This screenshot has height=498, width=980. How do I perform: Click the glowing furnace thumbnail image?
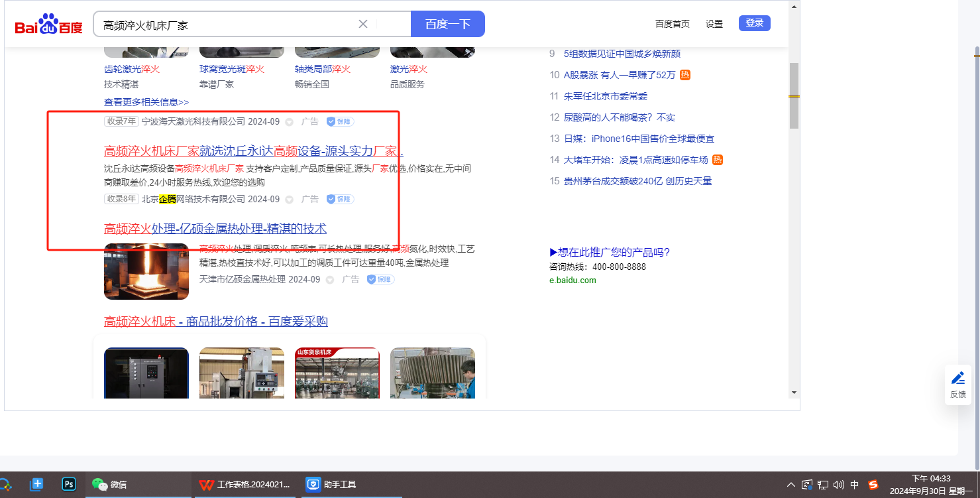146,272
